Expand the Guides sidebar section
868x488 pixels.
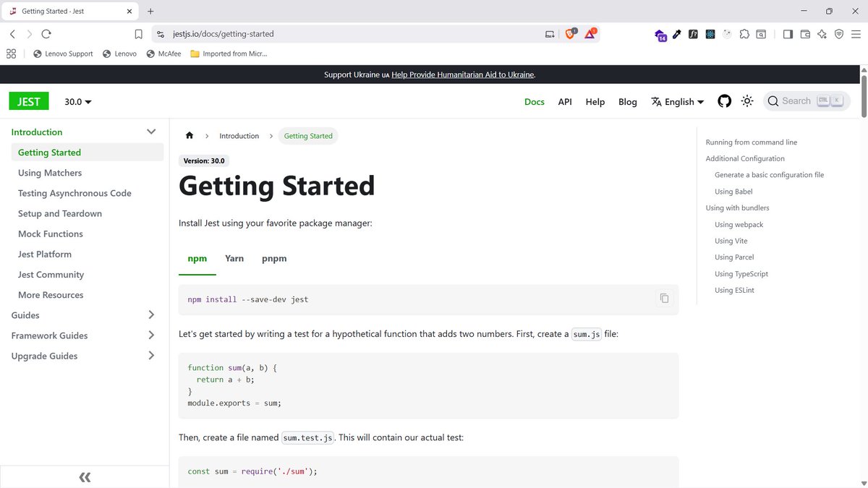151,315
